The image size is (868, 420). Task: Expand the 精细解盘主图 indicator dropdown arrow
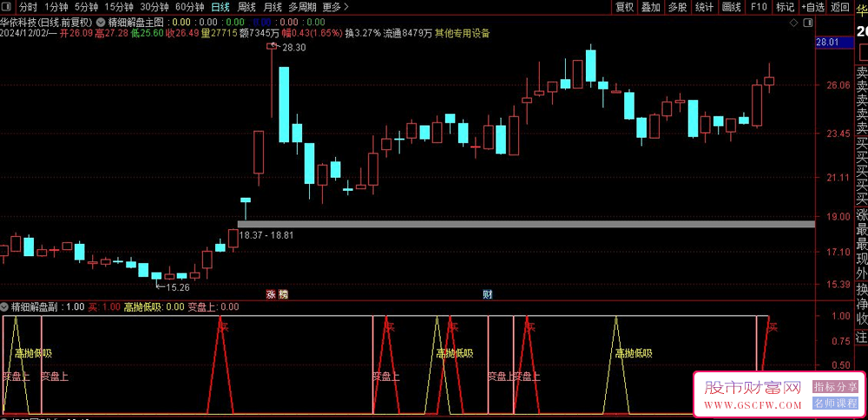click(101, 23)
